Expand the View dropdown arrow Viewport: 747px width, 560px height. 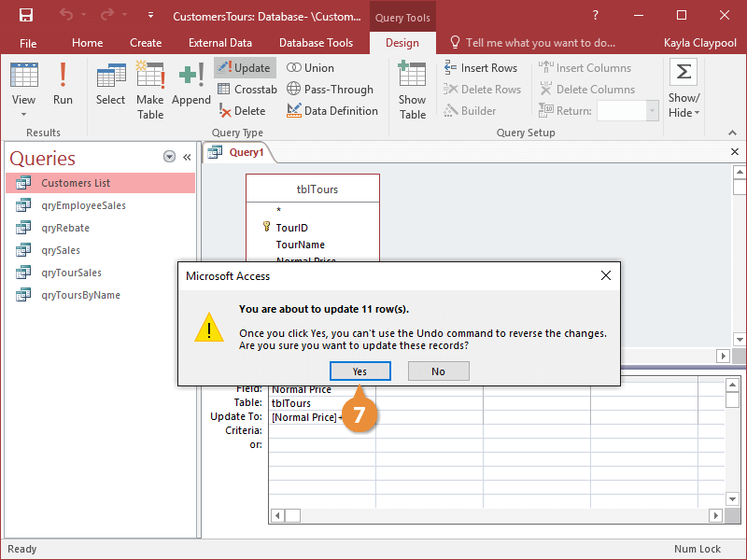pyautogui.click(x=24, y=114)
